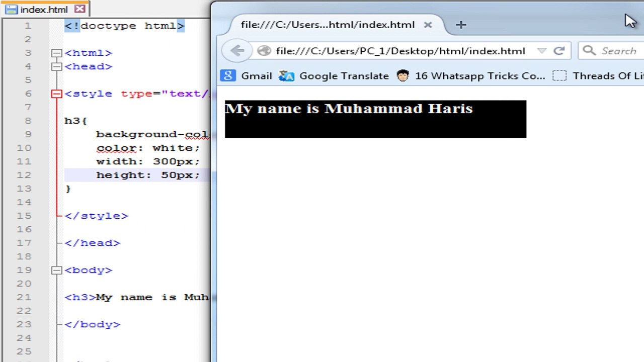Click the <h3>My name is Muh line
The width and height of the screenshot is (644, 362).
(137, 297)
